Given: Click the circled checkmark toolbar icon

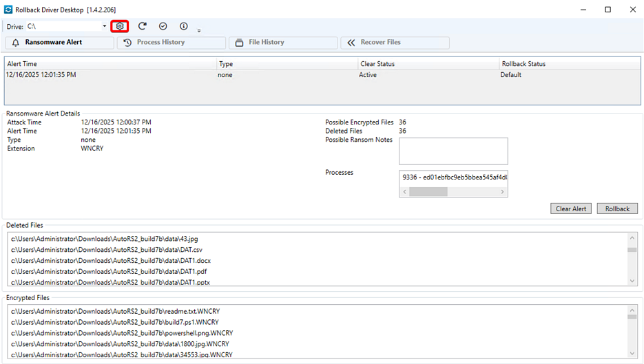Looking at the screenshot, I should click(163, 26).
